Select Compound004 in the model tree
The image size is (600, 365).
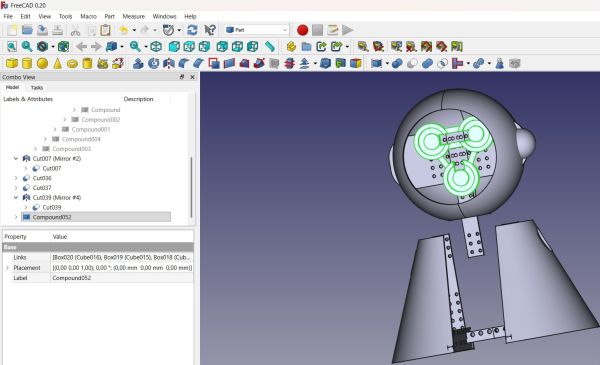81,139
